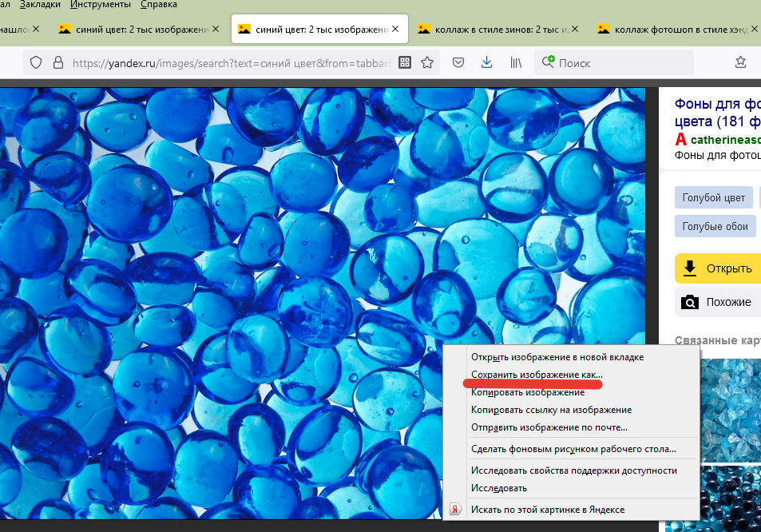This screenshot has height=532, width=761.
Task: Click the text 'Фоны для фотош' snippet
Action: coord(717,155)
